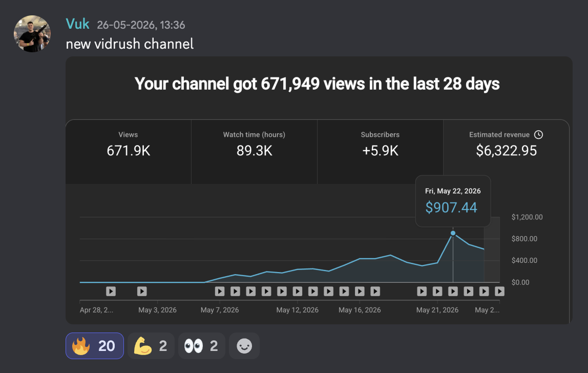Click the 'May 16, 2026' x-axis date label
The image size is (588, 373).
point(360,310)
